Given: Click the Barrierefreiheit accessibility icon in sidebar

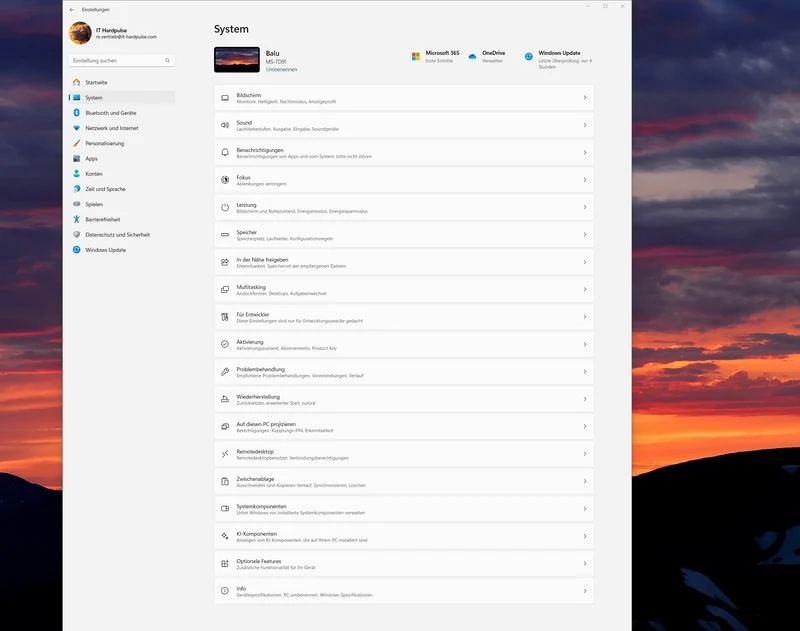Looking at the screenshot, I should (77, 219).
